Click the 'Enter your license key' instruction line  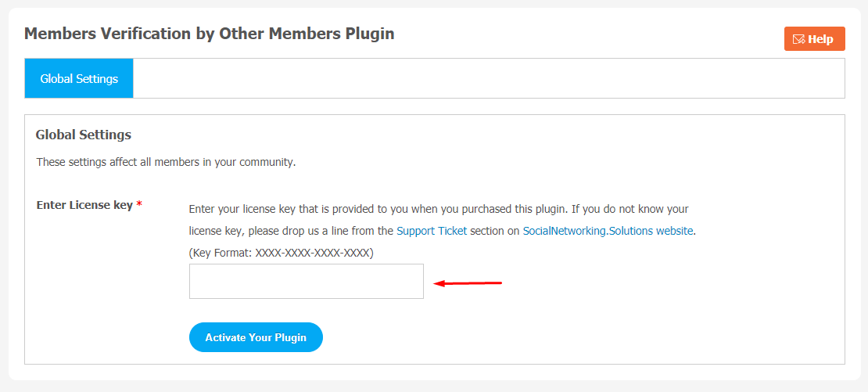click(439, 209)
